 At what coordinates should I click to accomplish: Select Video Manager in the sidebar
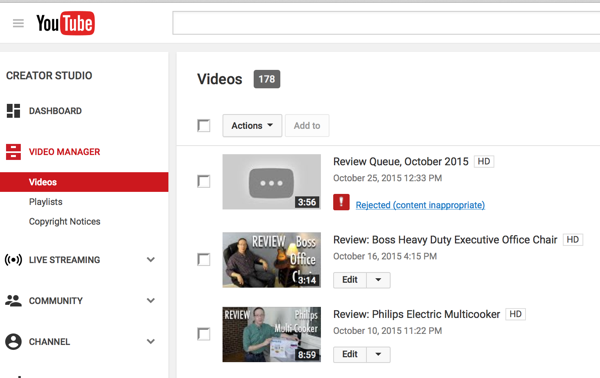coord(64,152)
